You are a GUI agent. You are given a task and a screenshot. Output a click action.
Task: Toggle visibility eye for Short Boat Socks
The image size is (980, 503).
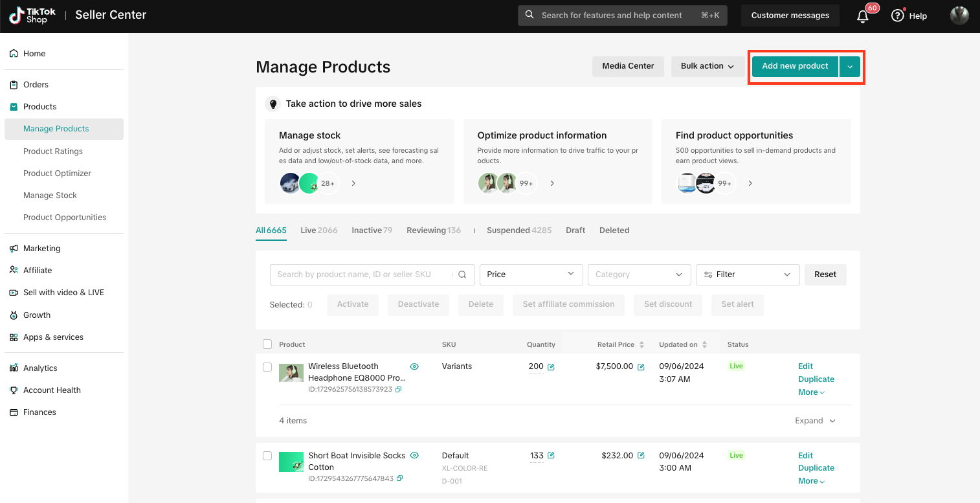point(414,456)
